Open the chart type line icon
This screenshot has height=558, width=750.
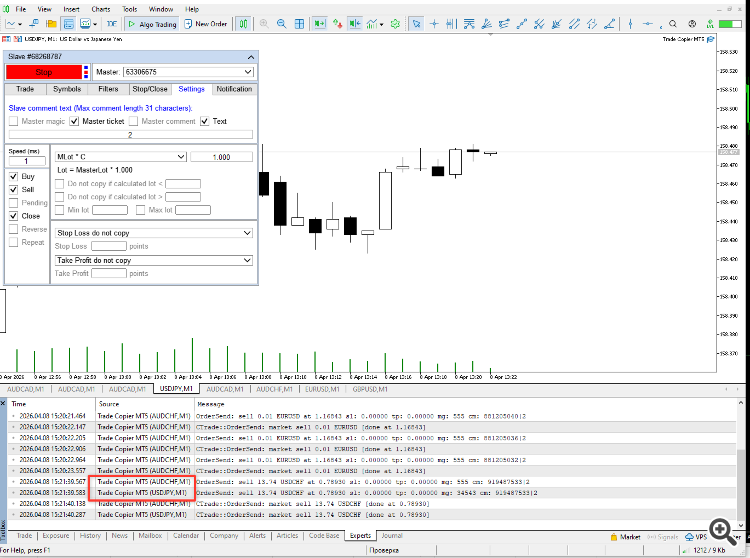11,23
